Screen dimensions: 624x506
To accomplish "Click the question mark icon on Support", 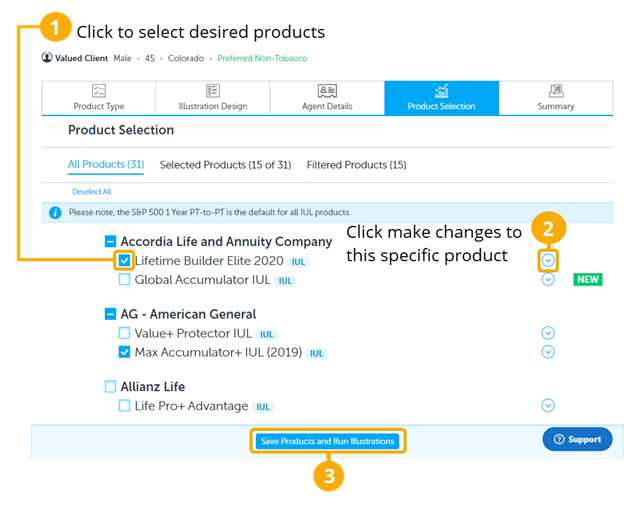I will pyautogui.click(x=559, y=439).
